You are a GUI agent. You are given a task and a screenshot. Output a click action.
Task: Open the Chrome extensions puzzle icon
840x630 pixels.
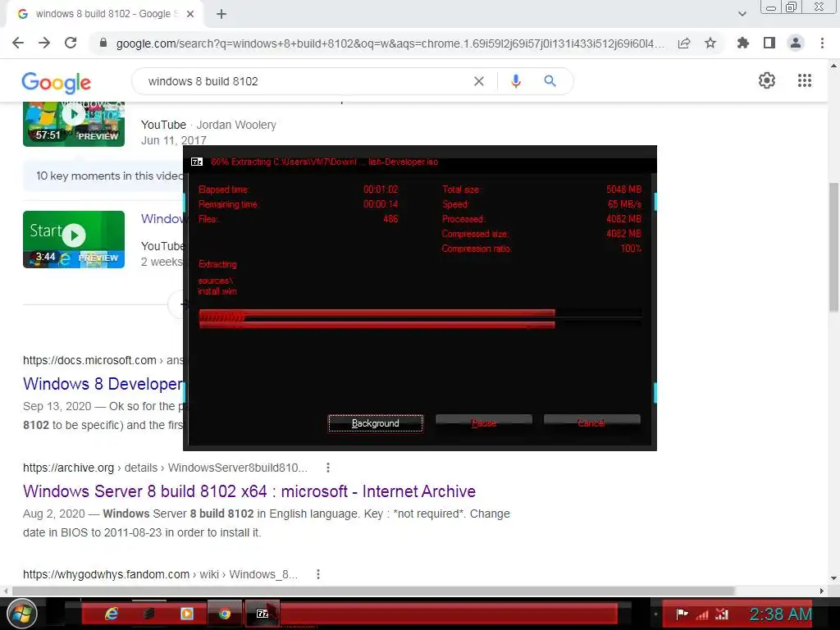coord(742,43)
